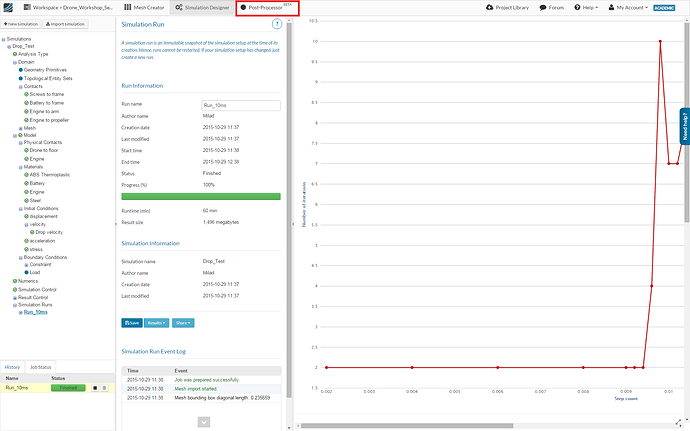
Task: Open the Results dropdown button
Action: [156, 323]
